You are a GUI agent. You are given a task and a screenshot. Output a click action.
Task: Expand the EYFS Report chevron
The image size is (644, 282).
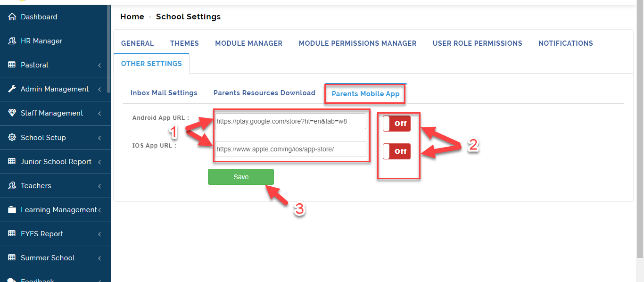coord(99,234)
